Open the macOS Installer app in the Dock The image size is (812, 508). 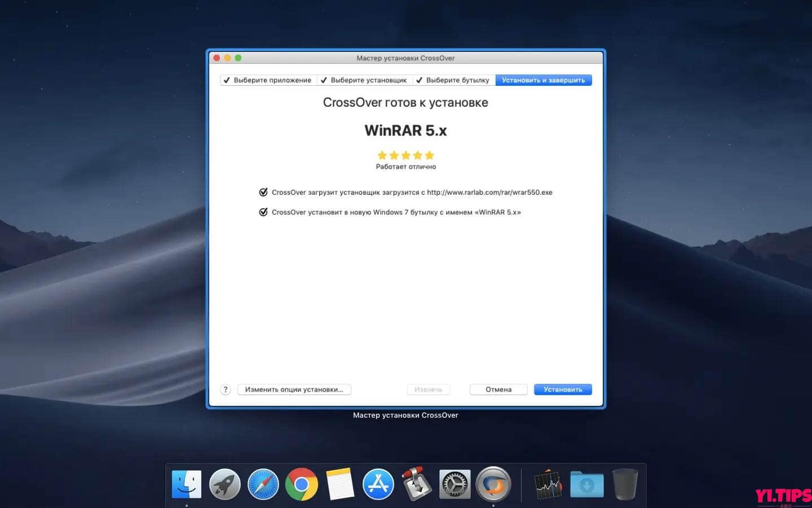pos(417,484)
